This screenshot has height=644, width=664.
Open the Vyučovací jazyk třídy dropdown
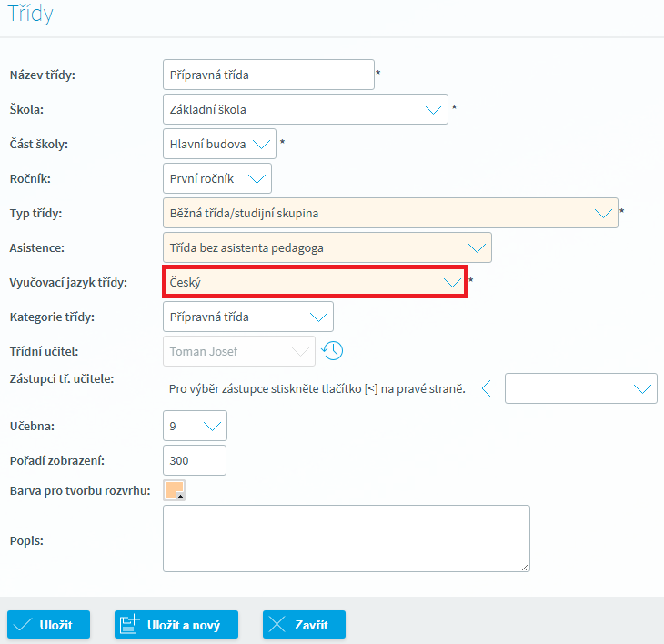(x=315, y=282)
